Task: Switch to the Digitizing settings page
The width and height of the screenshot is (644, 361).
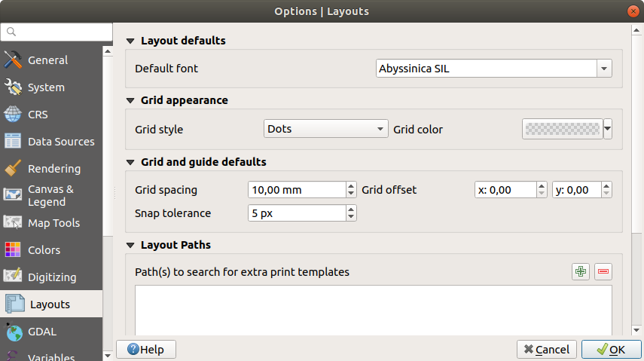Action: pos(51,277)
